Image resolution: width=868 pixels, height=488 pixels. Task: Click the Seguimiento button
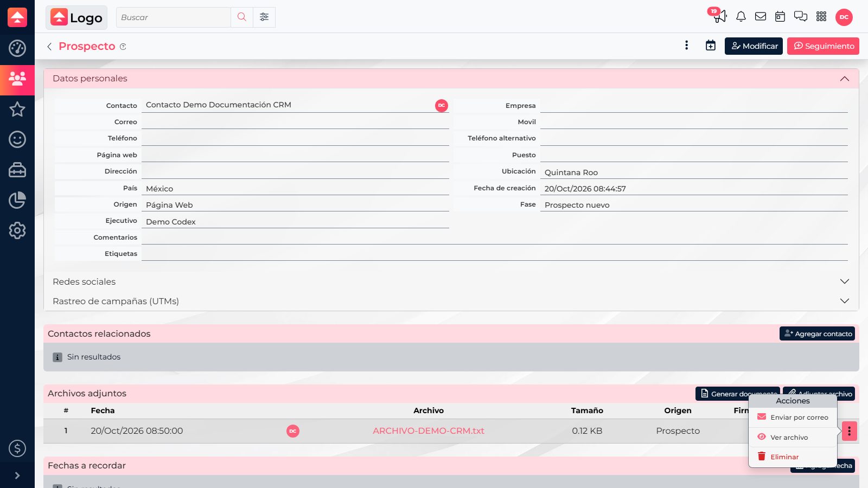[824, 46]
